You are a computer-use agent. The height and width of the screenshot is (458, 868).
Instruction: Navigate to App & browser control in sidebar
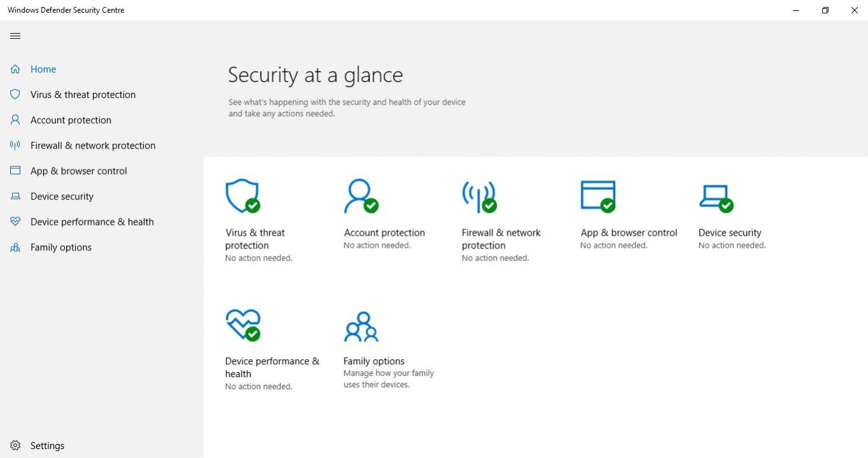78,171
